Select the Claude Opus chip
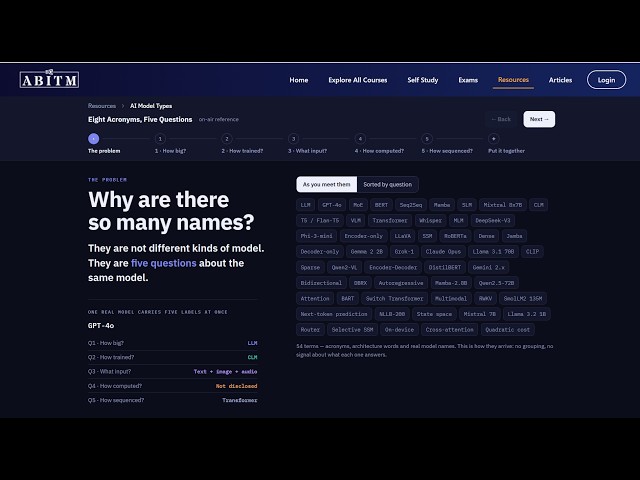640x480 pixels. click(x=443, y=251)
